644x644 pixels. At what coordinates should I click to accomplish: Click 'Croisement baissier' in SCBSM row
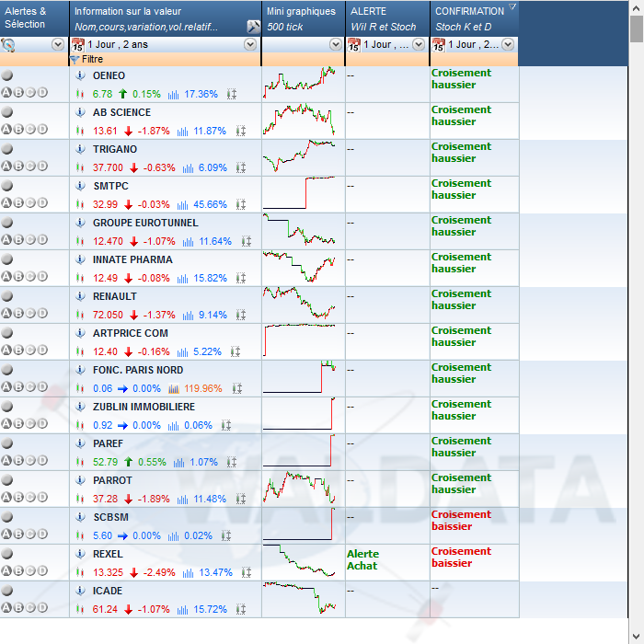coord(461,521)
